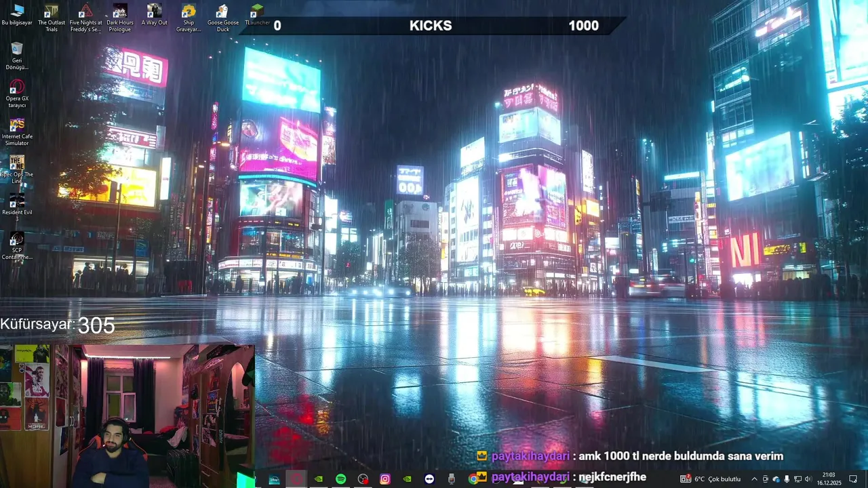Viewport: 868px width, 488px height.
Task: Open the tray microphone status icon
Action: (787, 479)
